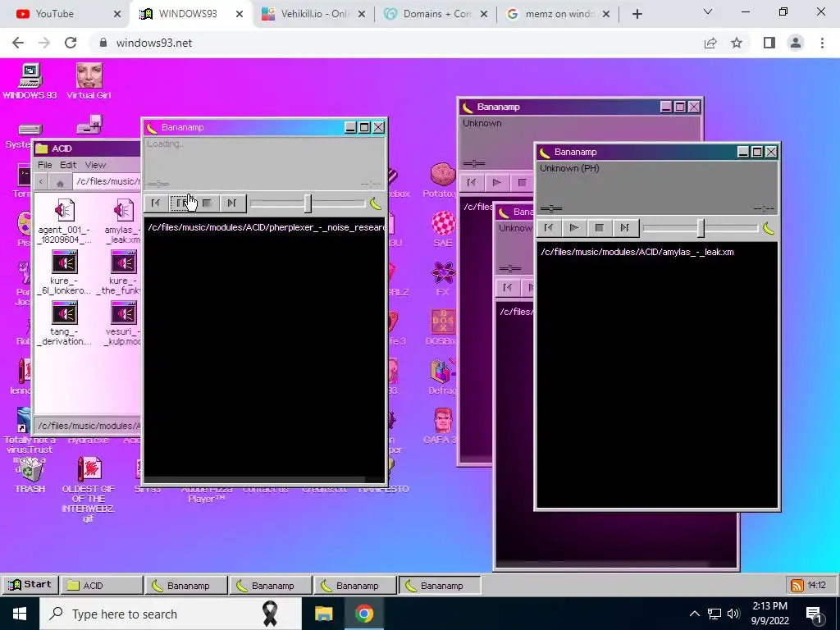840x630 pixels.
Task: Open the WINDOWS 93 desktop icon
Action: coord(30,81)
